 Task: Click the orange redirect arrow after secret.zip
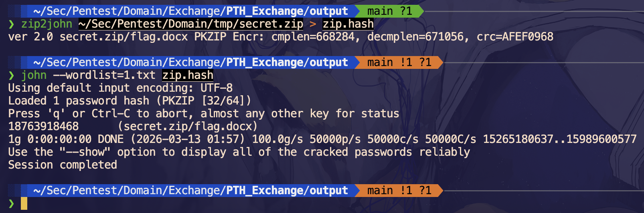(x=313, y=24)
